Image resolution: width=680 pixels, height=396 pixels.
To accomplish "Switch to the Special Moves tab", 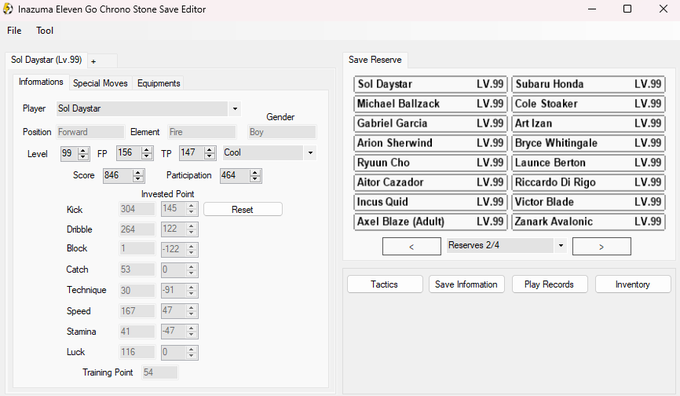I will 100,83.
